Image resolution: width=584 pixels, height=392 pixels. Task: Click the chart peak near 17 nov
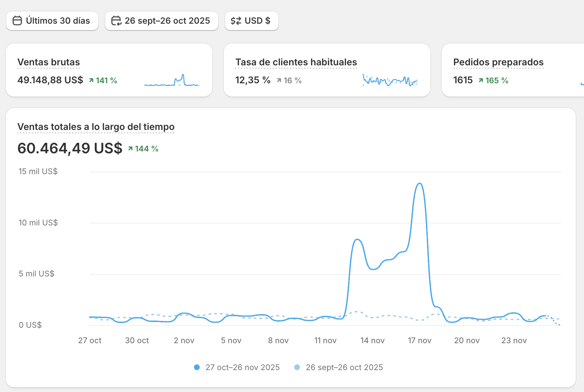(x=420, y=184)
